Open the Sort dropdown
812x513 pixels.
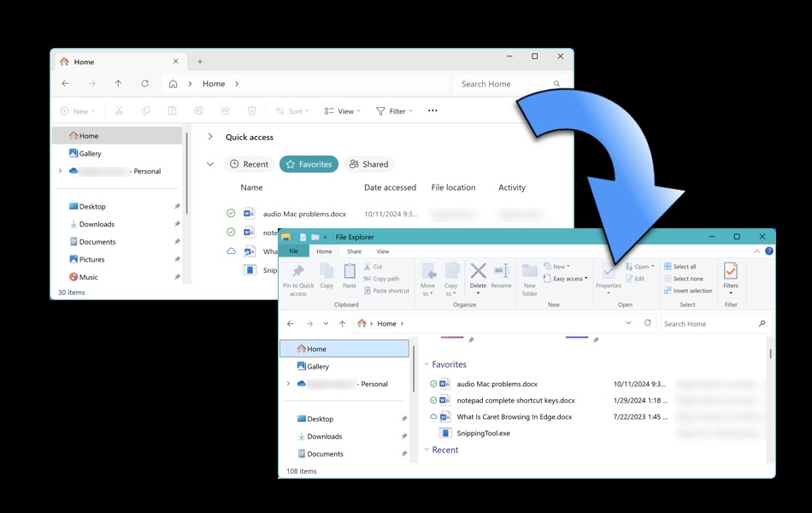(292, 111)
